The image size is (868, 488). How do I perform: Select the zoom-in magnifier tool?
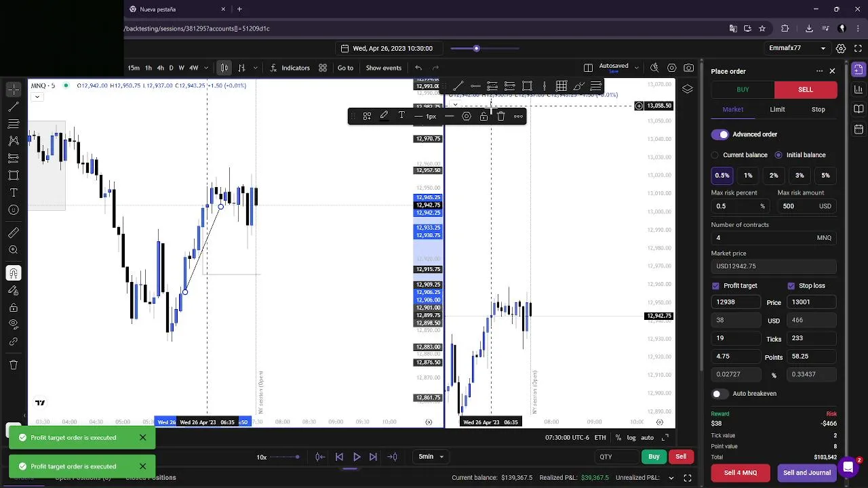coord(14,250)
